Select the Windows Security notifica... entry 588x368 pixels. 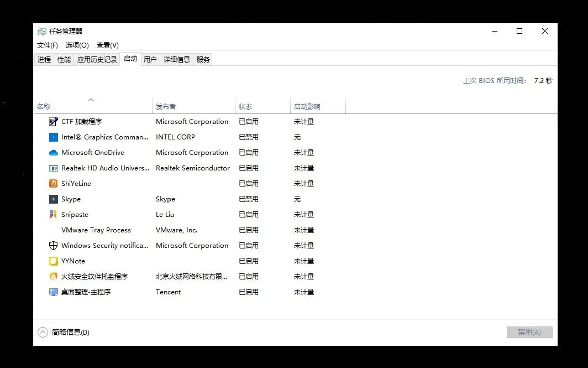[x=105, y=246]
